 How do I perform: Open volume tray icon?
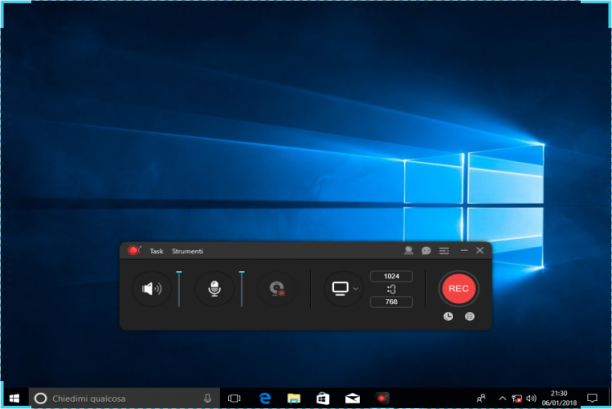[x=531, y=398]
